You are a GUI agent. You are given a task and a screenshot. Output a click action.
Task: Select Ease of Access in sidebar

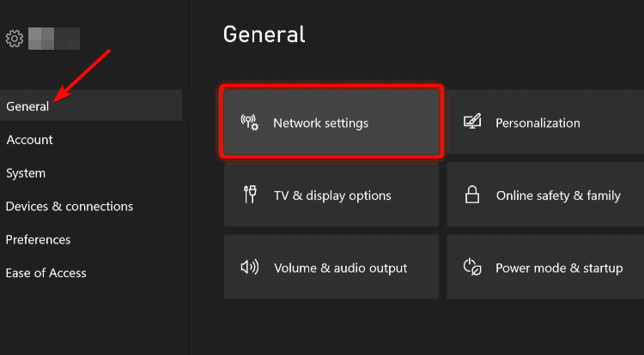46,274
